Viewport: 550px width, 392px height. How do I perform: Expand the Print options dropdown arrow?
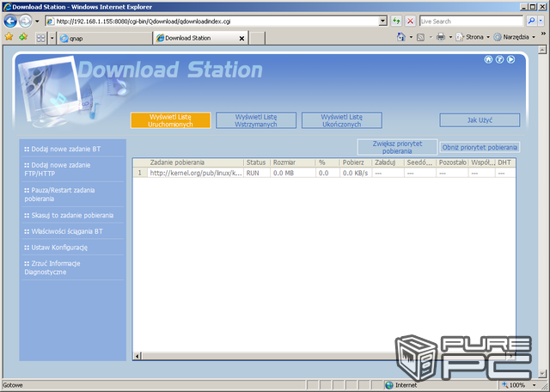tap(450, 37)
